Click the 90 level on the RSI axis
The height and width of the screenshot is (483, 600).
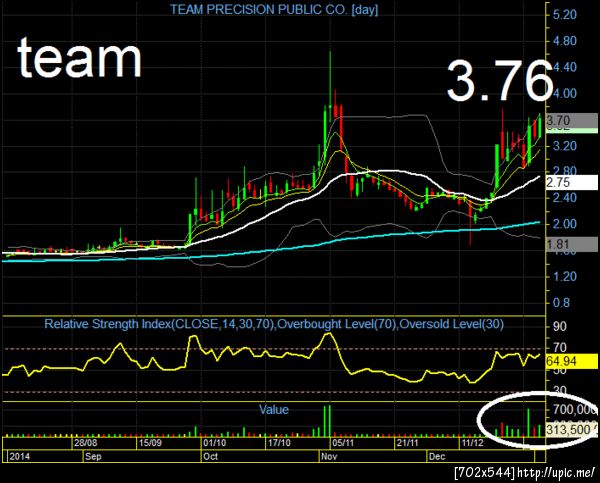coord(559,326)
